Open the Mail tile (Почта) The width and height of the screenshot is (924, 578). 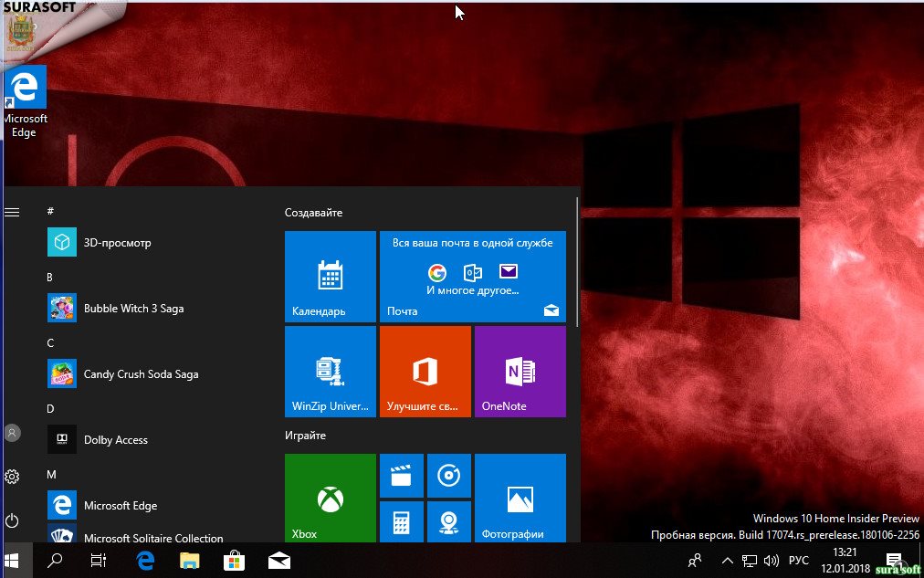click(472, 276)
